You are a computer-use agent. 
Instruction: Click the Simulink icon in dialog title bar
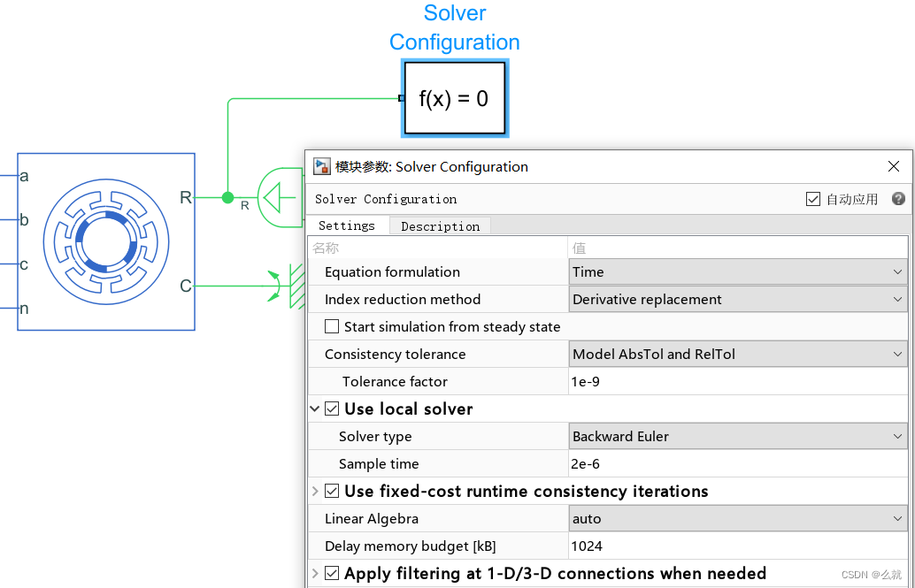point(322,166)
